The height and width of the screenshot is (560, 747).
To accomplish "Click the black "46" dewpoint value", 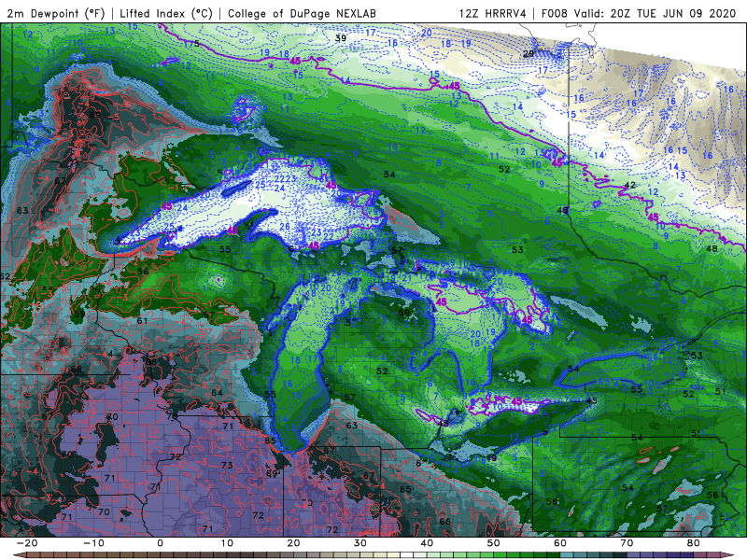I will pos(562,211).
